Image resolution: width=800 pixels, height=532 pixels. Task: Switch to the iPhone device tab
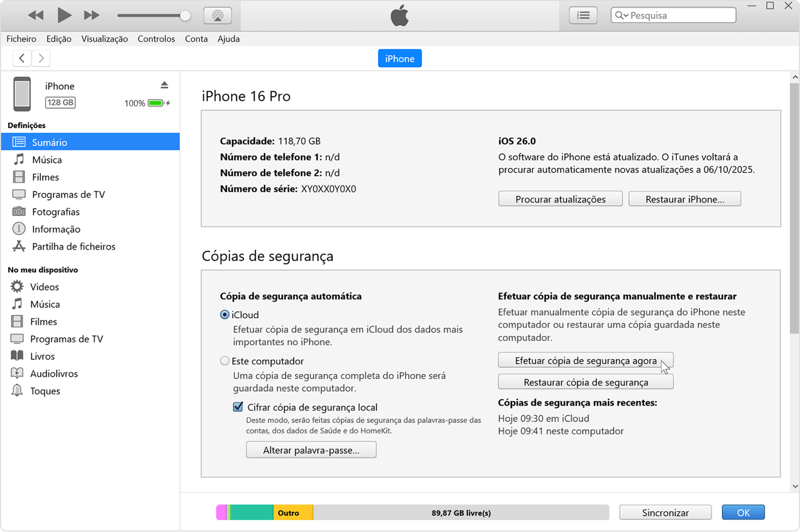point(399,58)
